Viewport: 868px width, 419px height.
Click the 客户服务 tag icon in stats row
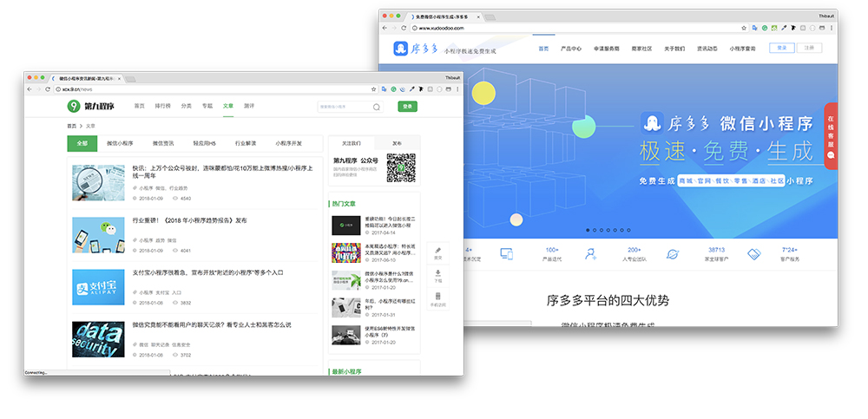tap(754, 254)
